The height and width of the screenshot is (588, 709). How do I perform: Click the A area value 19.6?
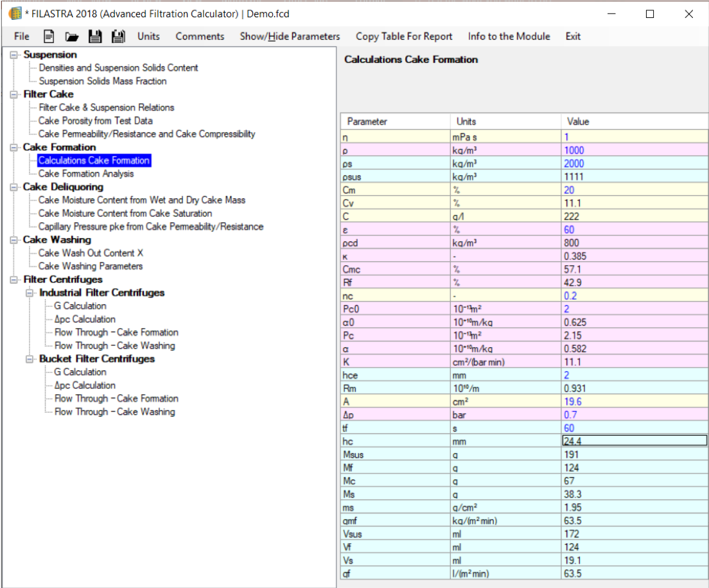coord(635,402)
